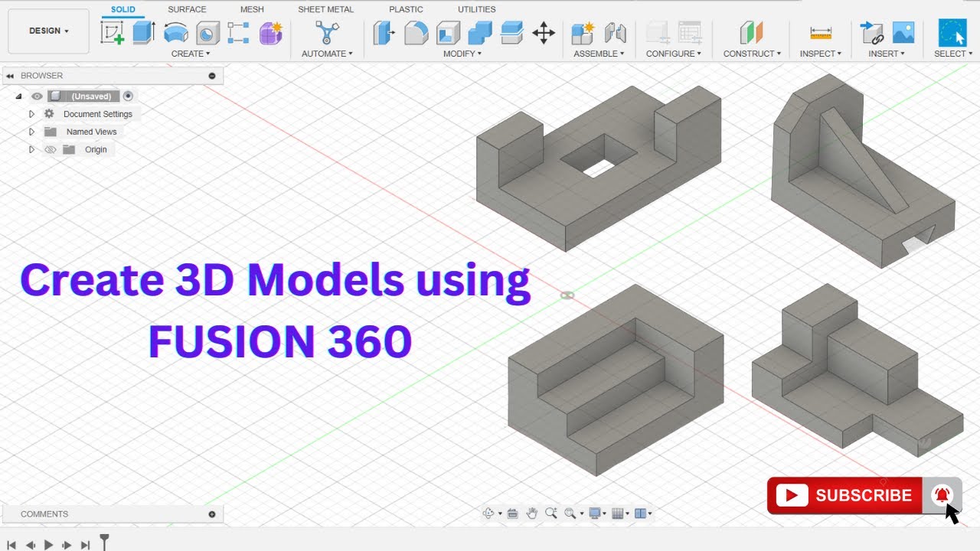Collapse the Browser panel with minus button
Image resolution: width=980 pixels, height=551 pixels.
click(212, 76)
